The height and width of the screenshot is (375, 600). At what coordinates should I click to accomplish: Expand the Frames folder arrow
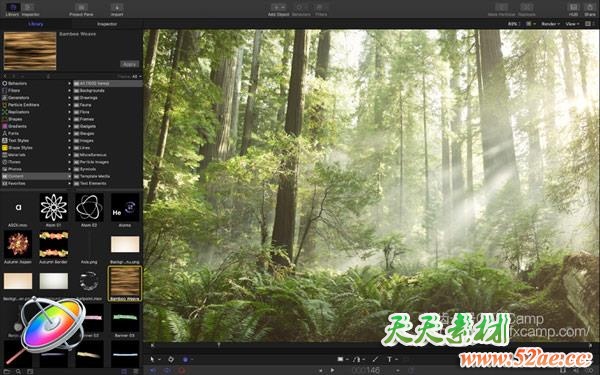point(70,119)
